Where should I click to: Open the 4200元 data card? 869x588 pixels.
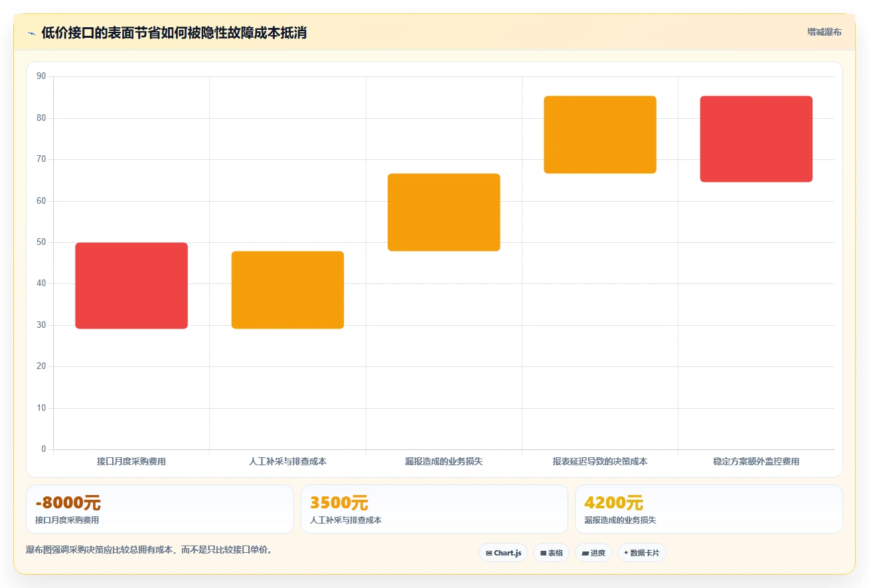coord(709,509)
